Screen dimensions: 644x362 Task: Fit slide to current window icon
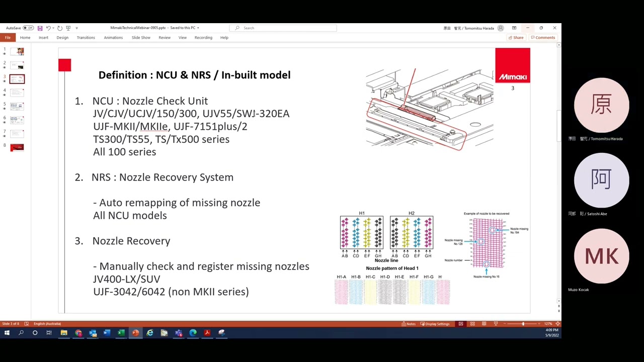[x=557, y=324]
